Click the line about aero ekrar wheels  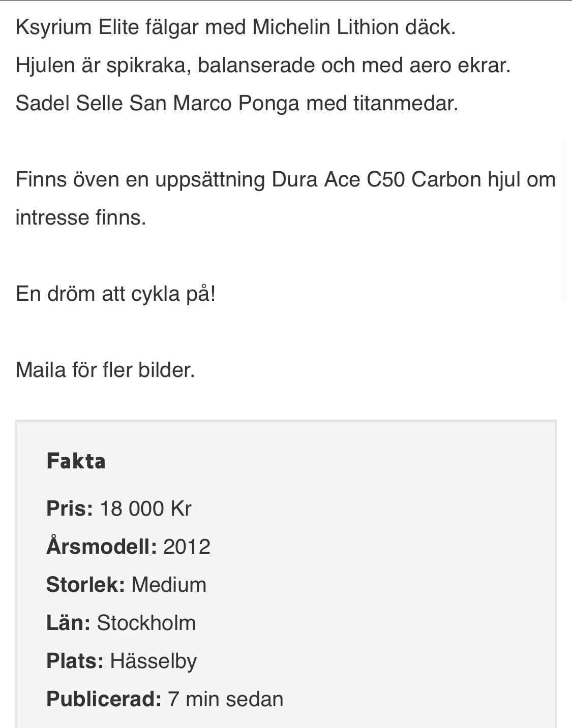pos(263,65)
